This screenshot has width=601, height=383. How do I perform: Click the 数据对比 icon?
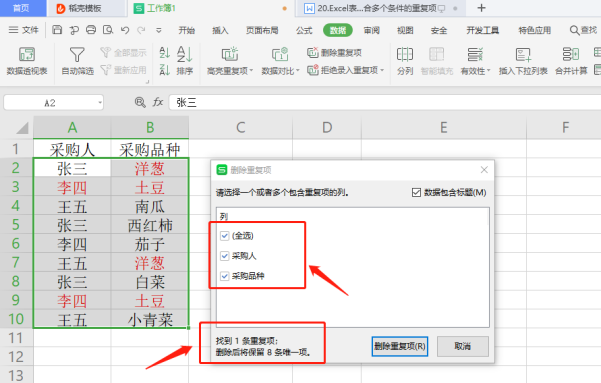point(280,54)
